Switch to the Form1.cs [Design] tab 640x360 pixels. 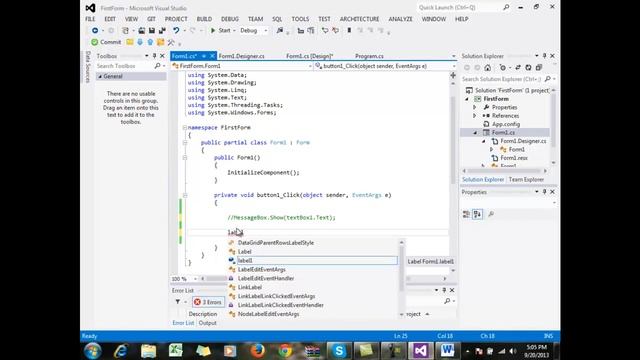(x=309, y=56)
